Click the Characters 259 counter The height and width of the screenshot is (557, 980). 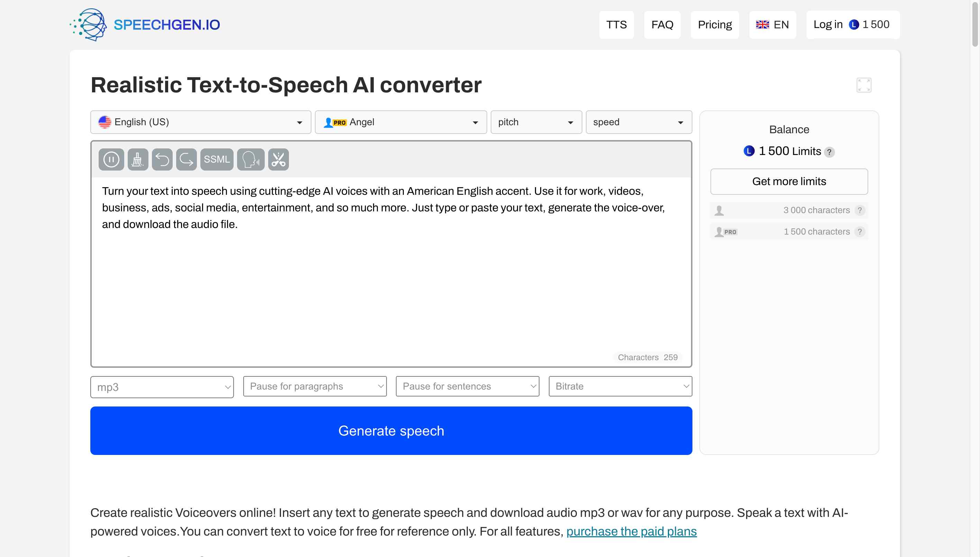(x=647, y=357)
